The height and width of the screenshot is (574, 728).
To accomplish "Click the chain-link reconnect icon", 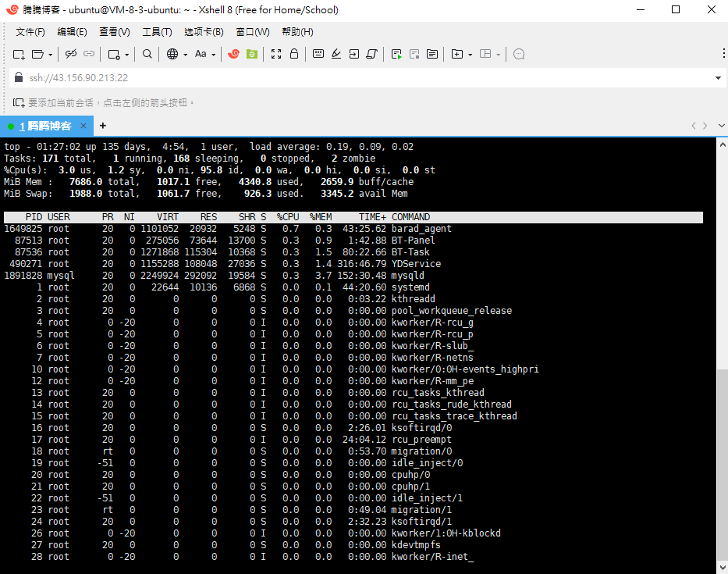I will [71, 54].
